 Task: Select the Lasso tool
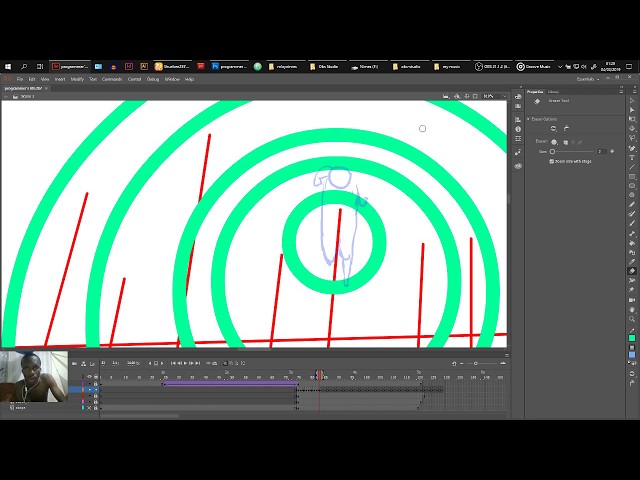[x=632, y=138]
